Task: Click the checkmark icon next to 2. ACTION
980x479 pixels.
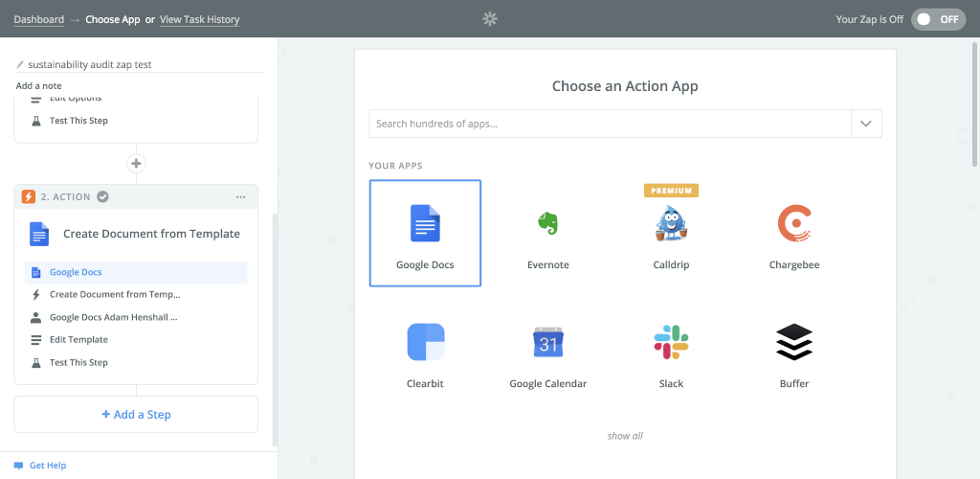Action: point(103,197)
